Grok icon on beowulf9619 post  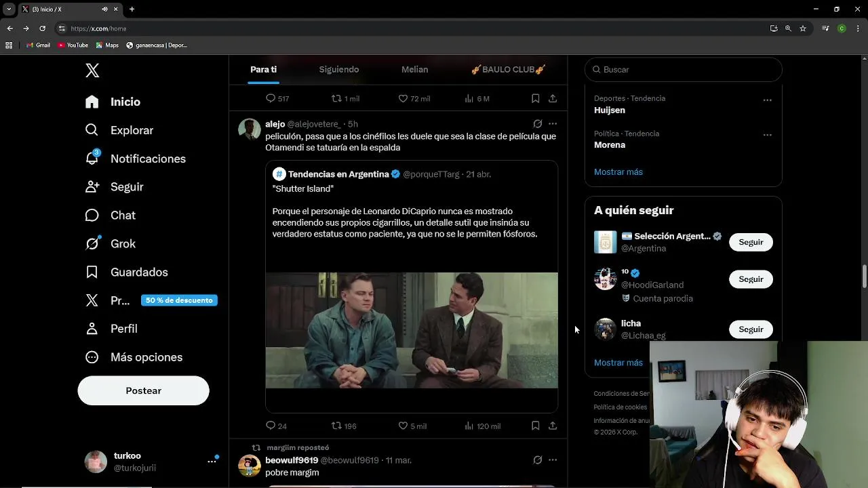(537, 460)
